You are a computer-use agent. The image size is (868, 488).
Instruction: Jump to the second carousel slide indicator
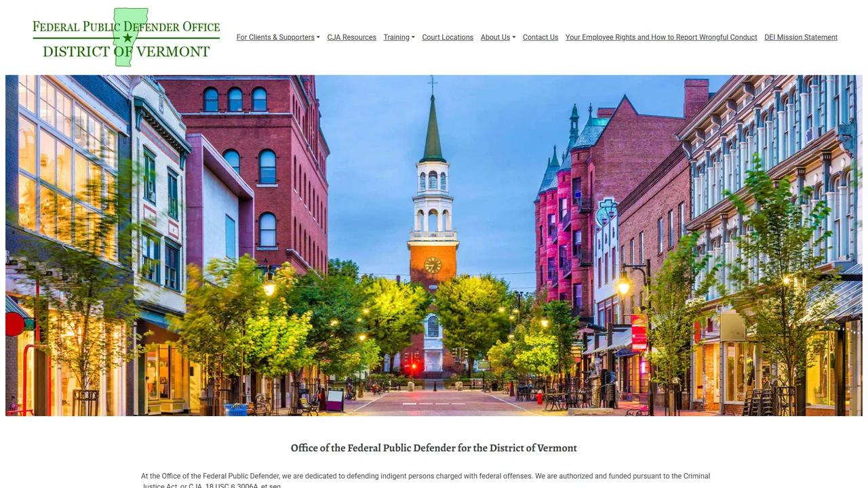(426, 404)
